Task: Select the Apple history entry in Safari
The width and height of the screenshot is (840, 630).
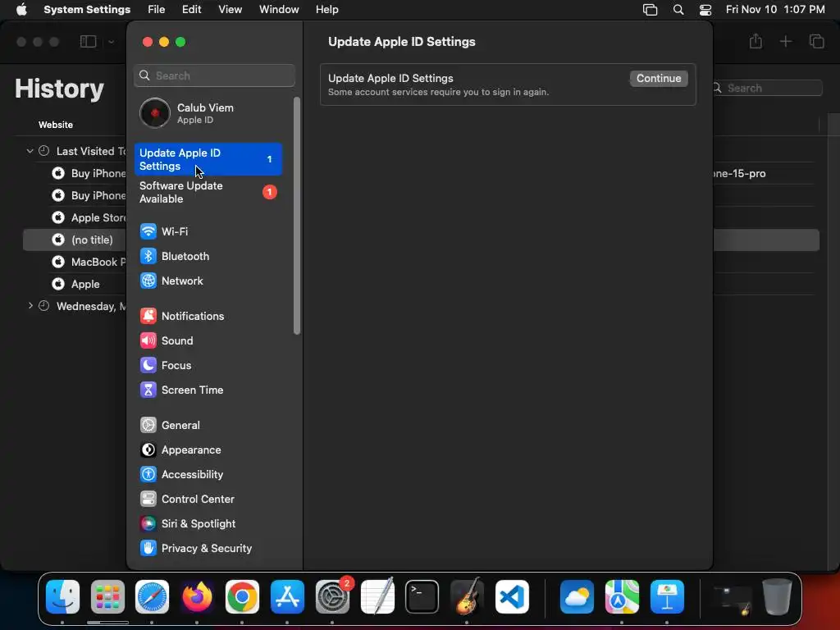Action: pos(85,284)
